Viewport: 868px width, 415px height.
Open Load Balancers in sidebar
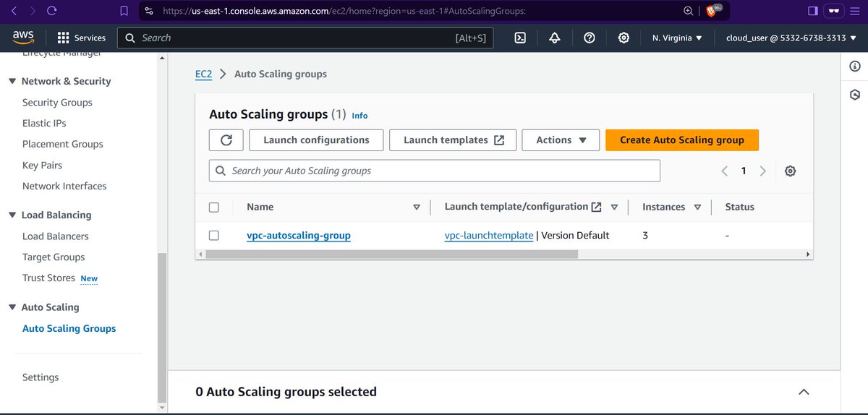pyautogui.click(x=56, y=236)
